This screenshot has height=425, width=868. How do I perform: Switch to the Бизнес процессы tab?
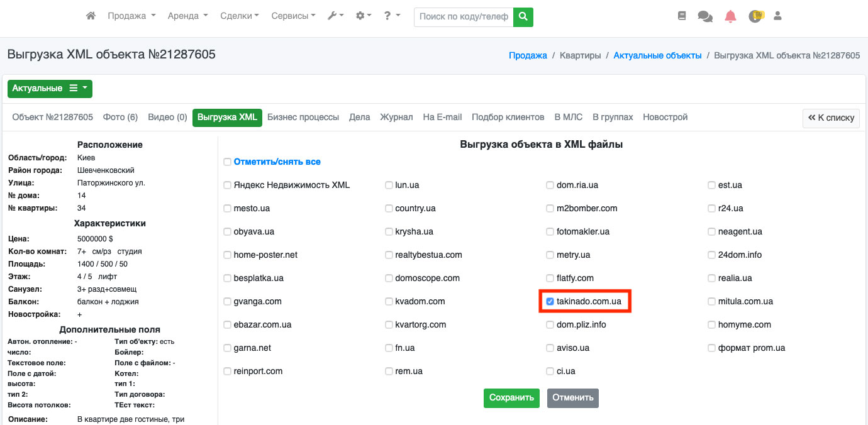click(303, 118)
